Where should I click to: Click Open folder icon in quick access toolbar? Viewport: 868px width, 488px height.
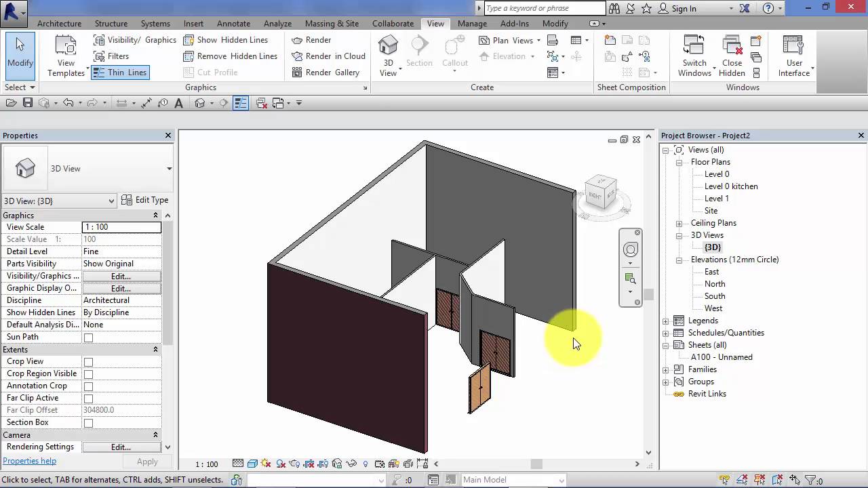(x=11, y=103)
